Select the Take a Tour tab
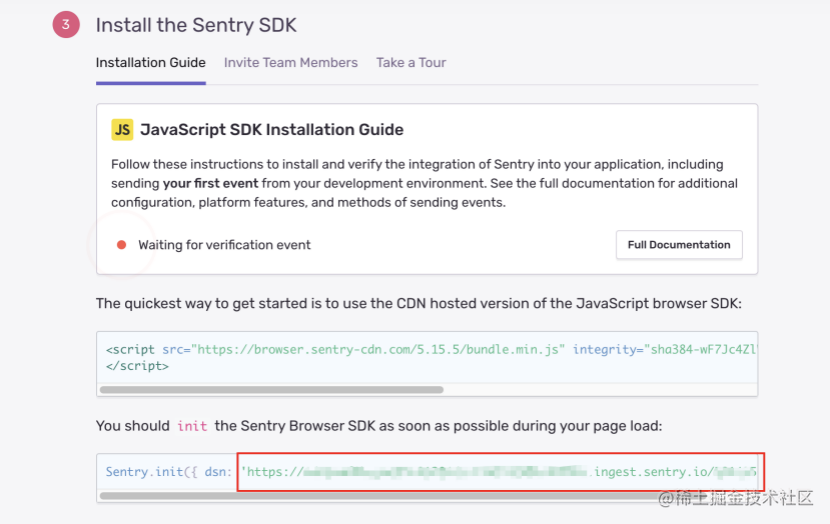The image size is (830, 524). pos(411,62)
